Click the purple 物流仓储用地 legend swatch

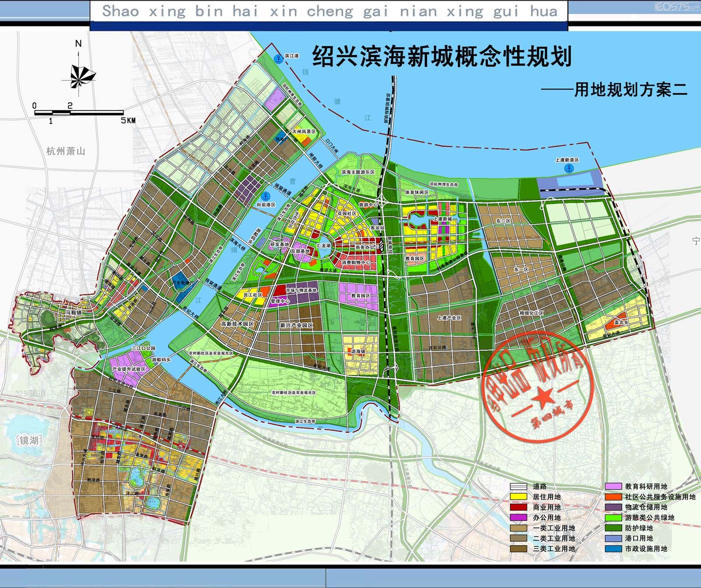[x=613, y=507]
